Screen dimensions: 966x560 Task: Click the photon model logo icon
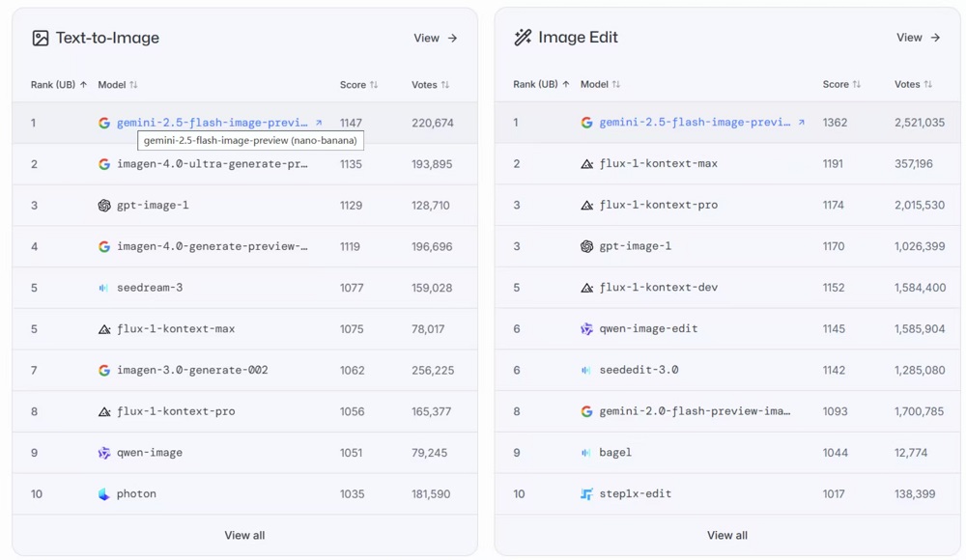pos(104,494)
